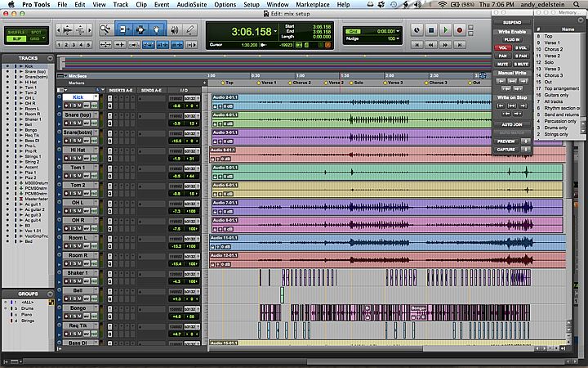Enable Slip edit mode
The image size is (588, 368).
click(16, 38)
